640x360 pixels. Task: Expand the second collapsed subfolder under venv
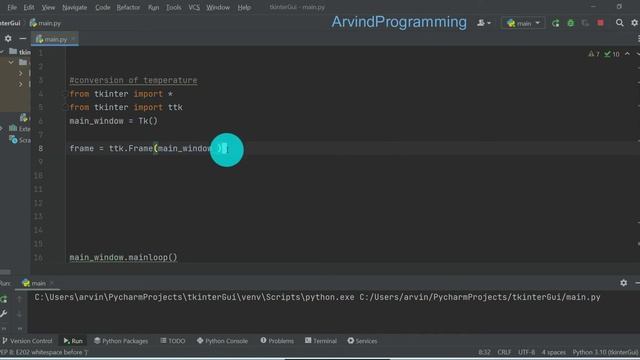tap(20, 84)
